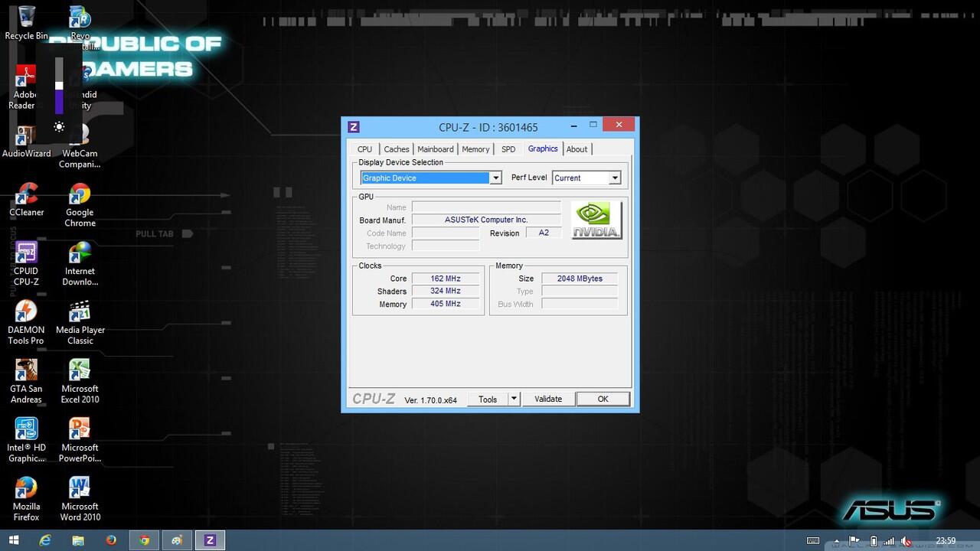Click the muted volume tray icon
Image resolution: width=980 pixels, height=551 pixels.
(x=907, y=541)
